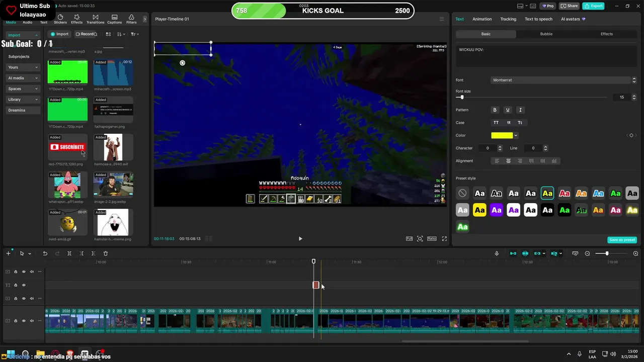The image size is (644, 362).
Task: Open full screen preview icon
Action: [444, 239]
